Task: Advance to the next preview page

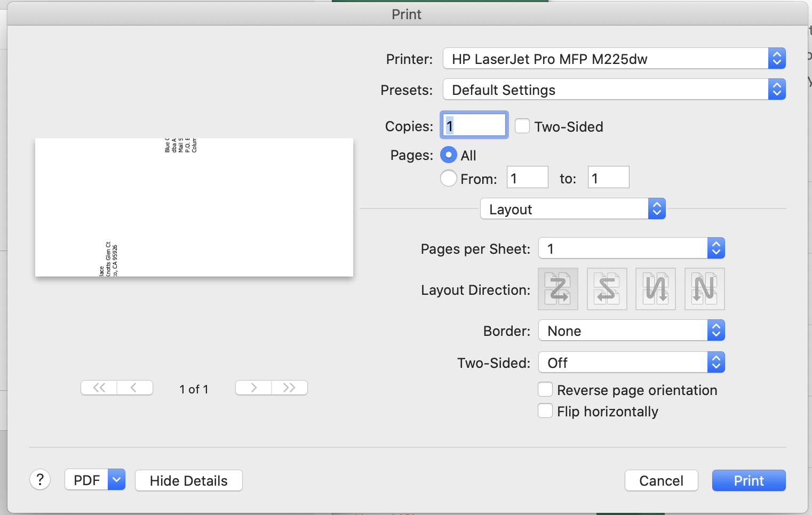Action: click(x=253, y=388)
